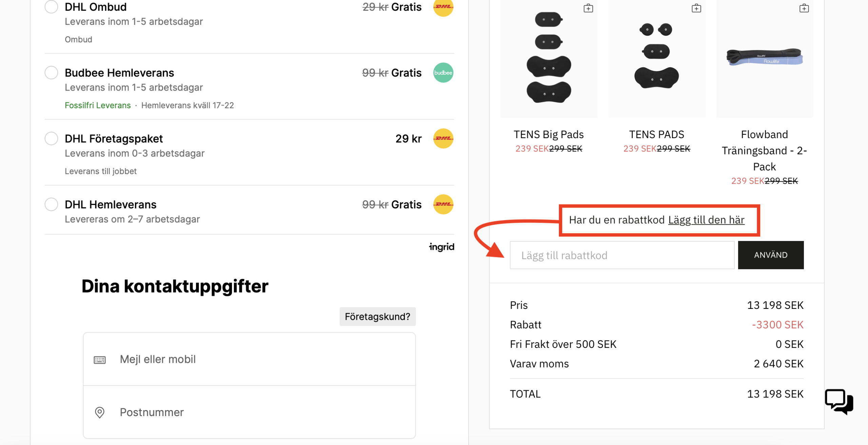Open the TENS Big Pads product thumbnail
This screenshot has height=445, width=868.
[548, 58]
